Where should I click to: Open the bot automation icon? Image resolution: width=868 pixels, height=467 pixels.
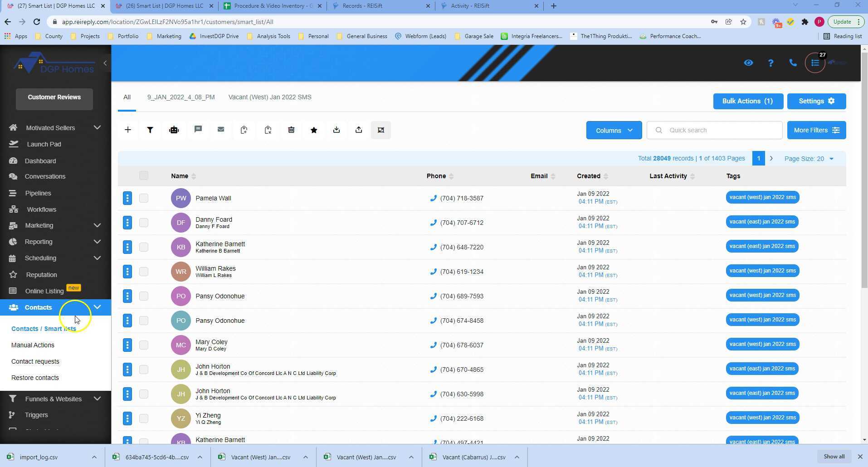tap(174, 130)
